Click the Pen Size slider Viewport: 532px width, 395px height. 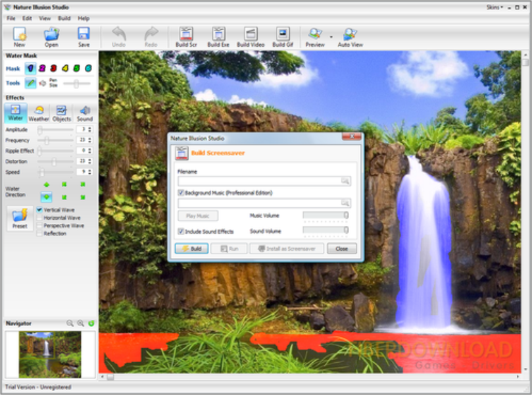click(77, 84)
